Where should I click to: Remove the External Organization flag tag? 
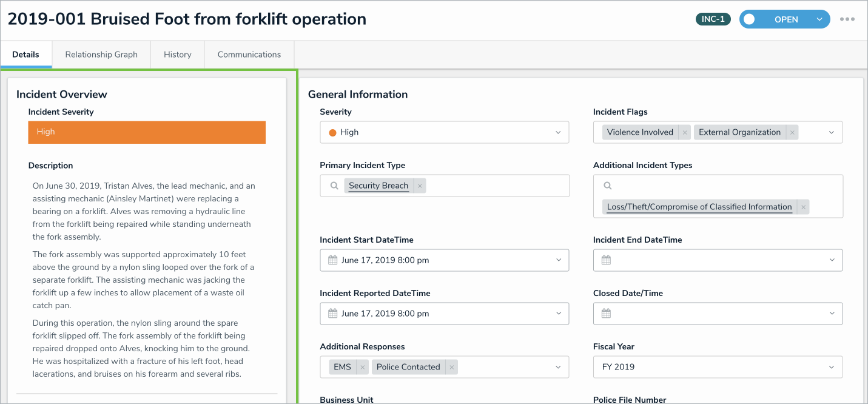click(x=792, y=132)
